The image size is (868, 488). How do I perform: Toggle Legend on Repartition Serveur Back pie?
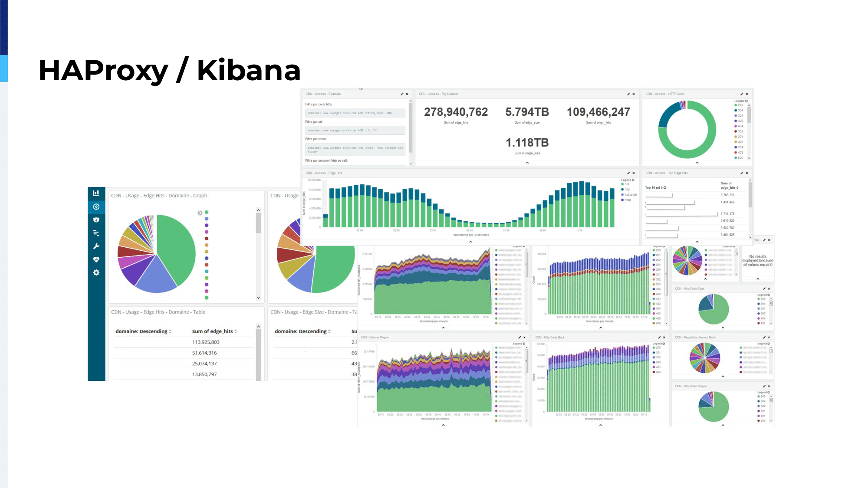tap(763, 344)
